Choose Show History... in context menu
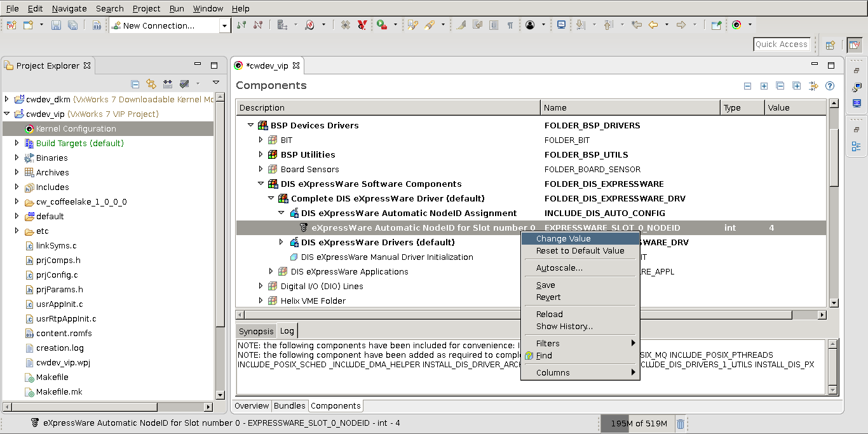 tap(580, 326)
